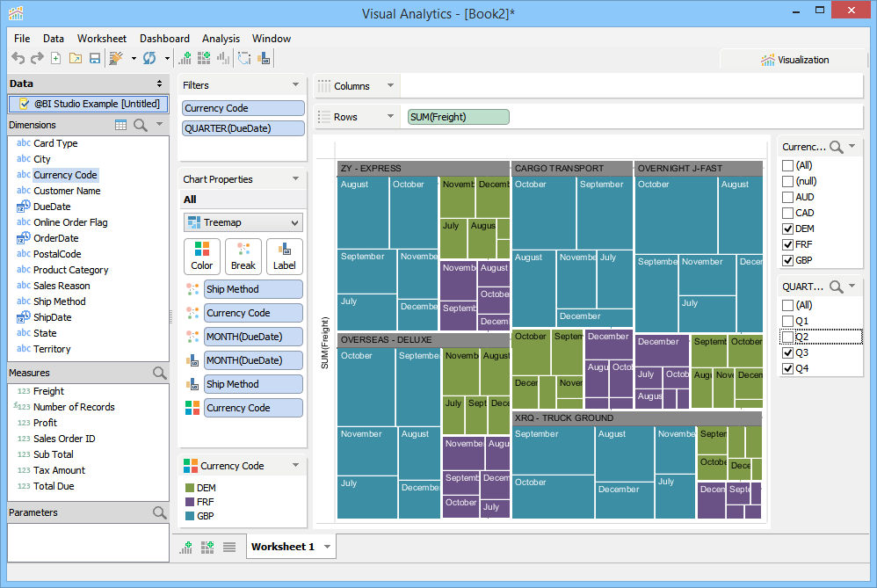Click the break icon beside Ship Method pill
This screenshot has width=877, height=588.
[x=192, y=289]
